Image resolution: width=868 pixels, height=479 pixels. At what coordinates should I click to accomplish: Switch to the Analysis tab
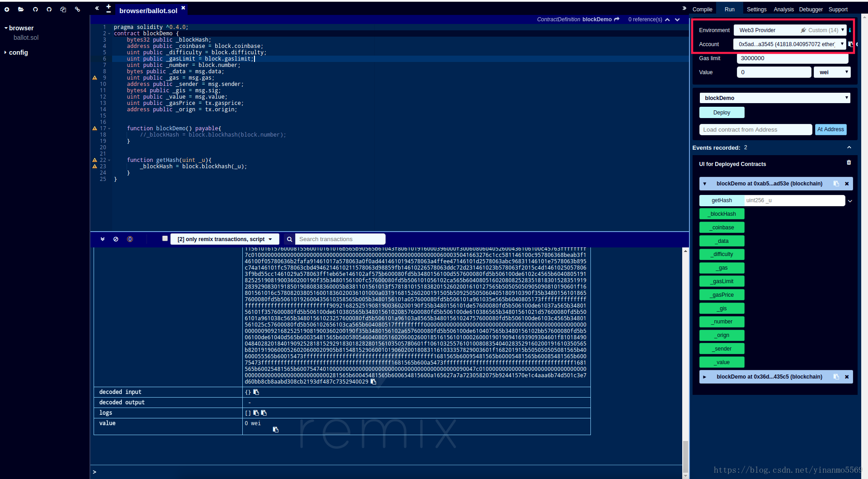tap(783, 9)
